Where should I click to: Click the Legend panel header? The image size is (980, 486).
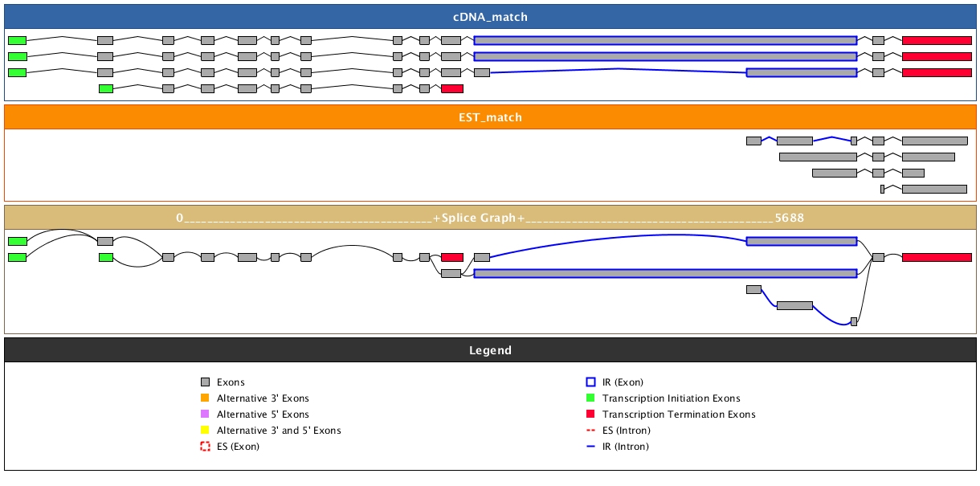tap(490, 350)
